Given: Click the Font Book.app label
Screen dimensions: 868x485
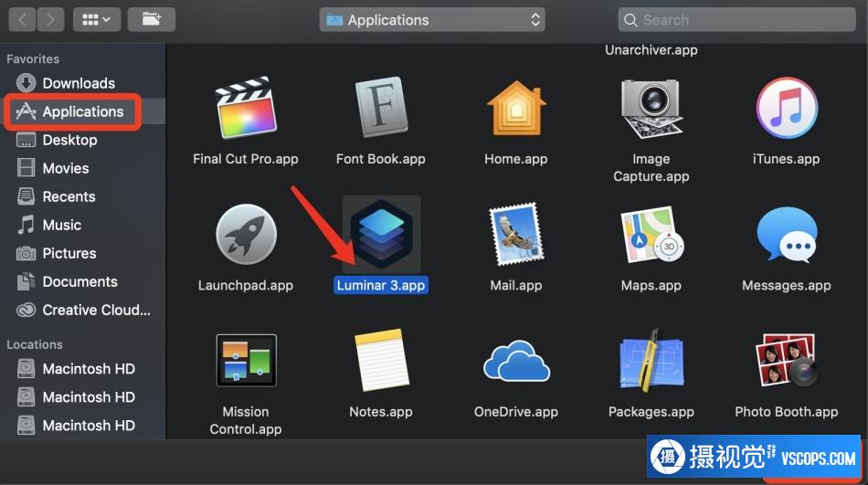Looking at the screenshot, I should (381, 159).
